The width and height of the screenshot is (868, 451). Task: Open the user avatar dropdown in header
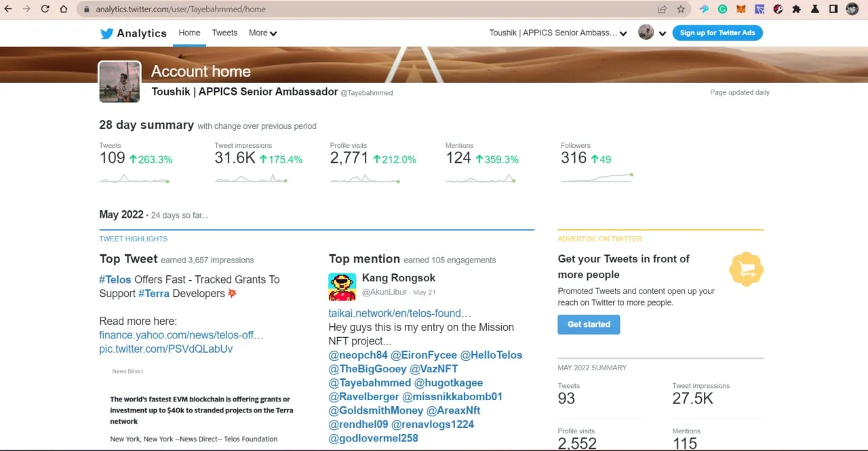[652, 33]
